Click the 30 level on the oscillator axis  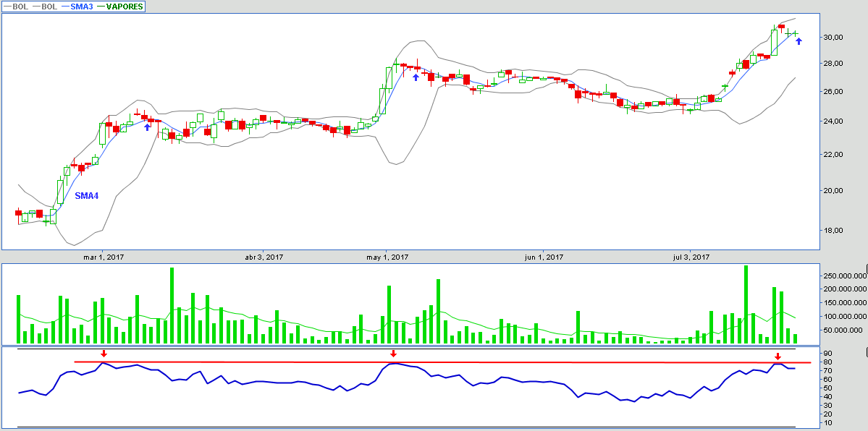coord(829,406)
